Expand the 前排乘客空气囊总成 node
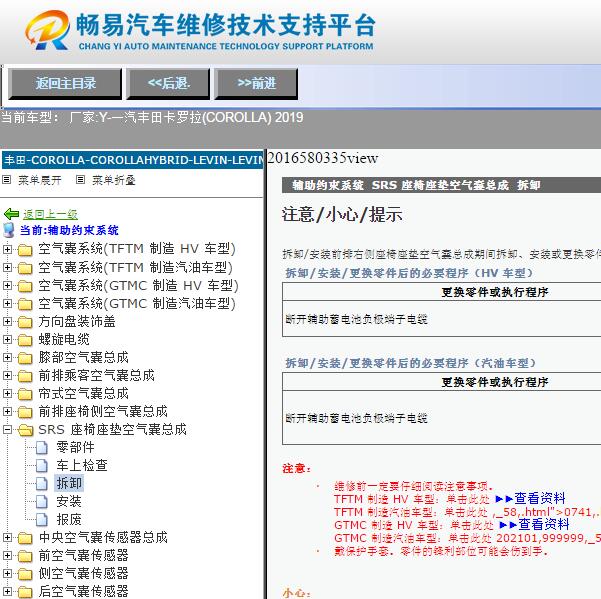The width and height of the screenshot is (601, 599). (7, 375)
